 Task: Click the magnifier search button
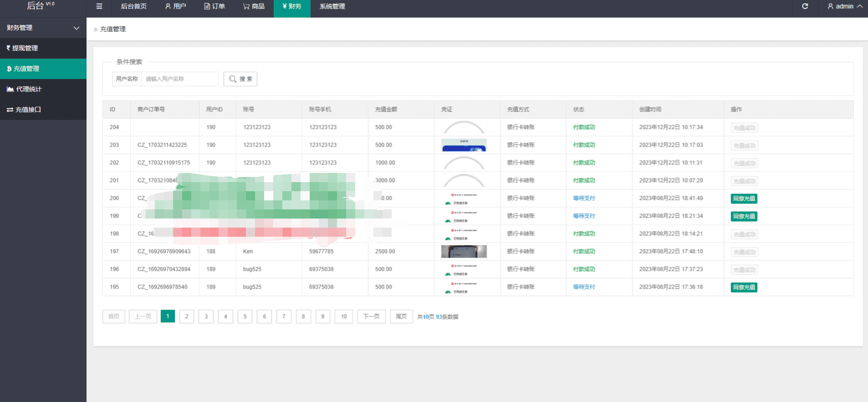click(240, 79)
